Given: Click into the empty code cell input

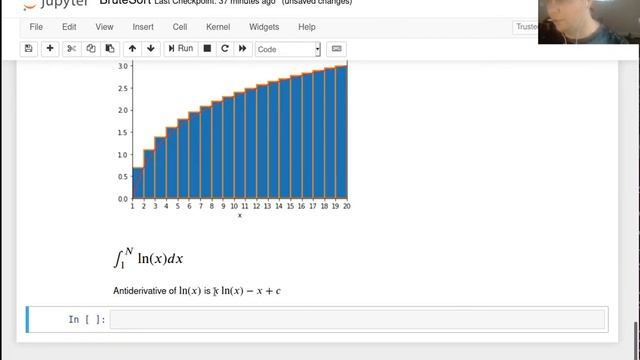Looking at the screenshot, I should tap(357, 319).
